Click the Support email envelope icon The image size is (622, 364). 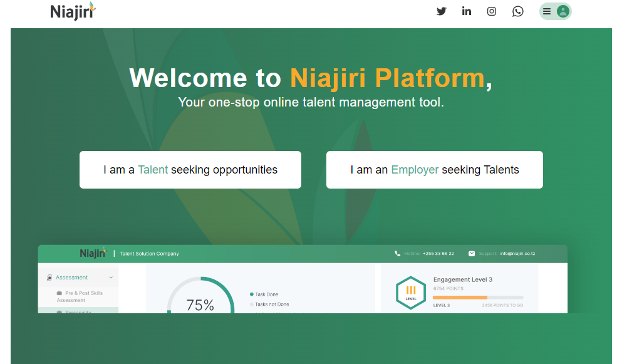click(x=472, y=254)
